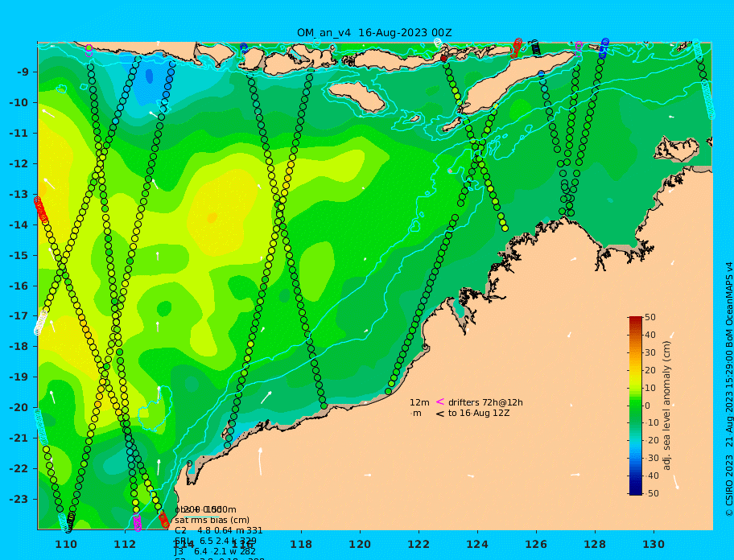The width and height of the screenshot is (734, 560).
Task: Click the "sat rms bias (cm)" heading
Action: (212, 520)
